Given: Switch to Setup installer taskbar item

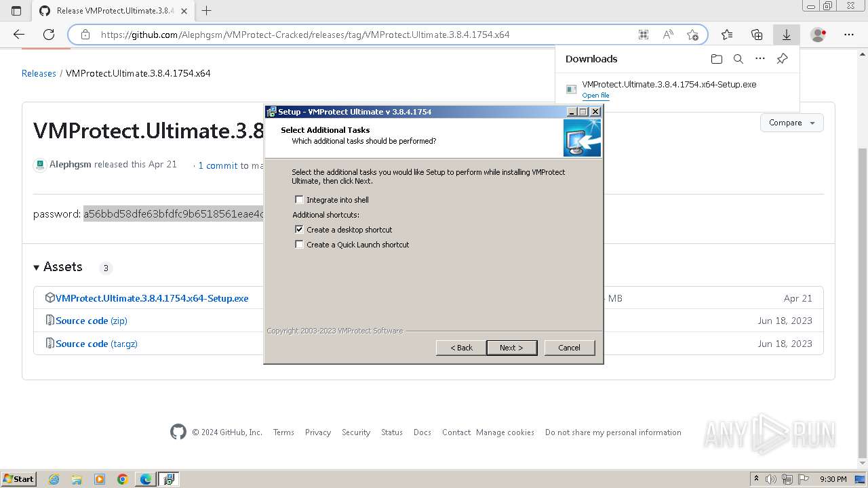Looking at the screenshot, I should (169, 479).
